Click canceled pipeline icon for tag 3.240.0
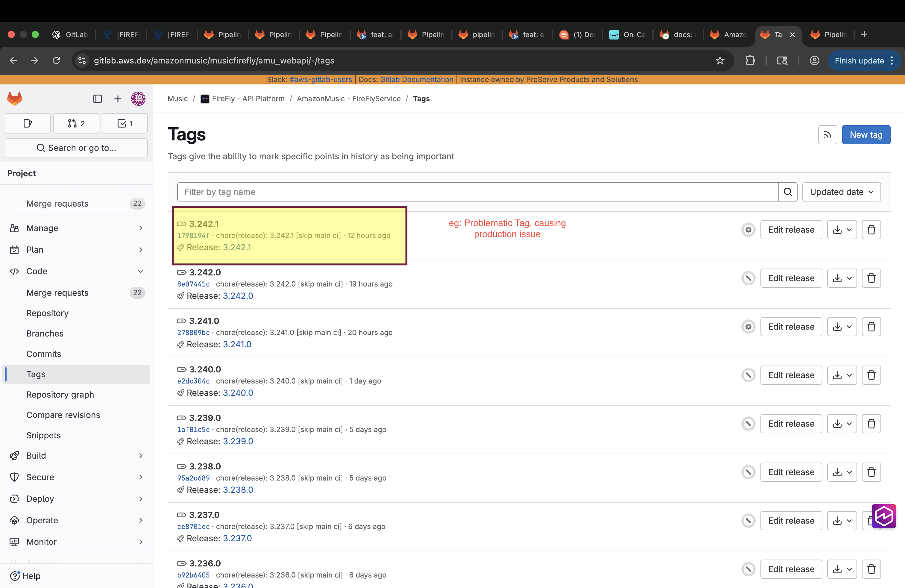This screenshot has height=588, width=905. (748, 375)
